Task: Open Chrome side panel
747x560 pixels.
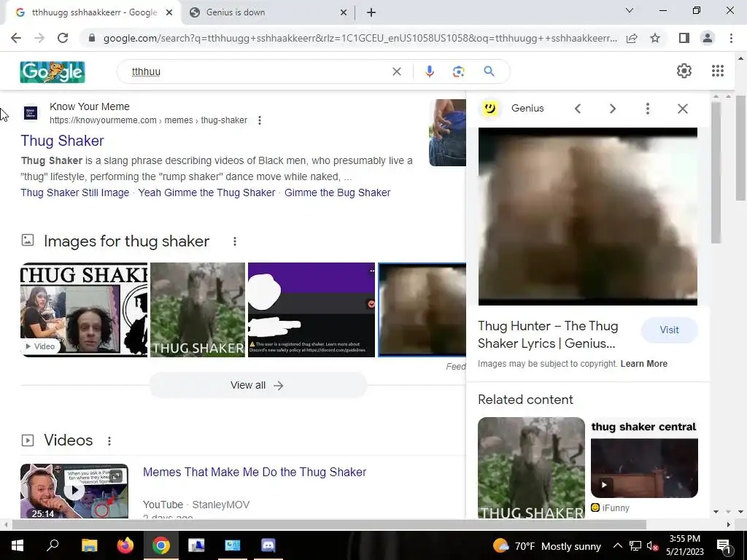Action: [x=684, y=38]
